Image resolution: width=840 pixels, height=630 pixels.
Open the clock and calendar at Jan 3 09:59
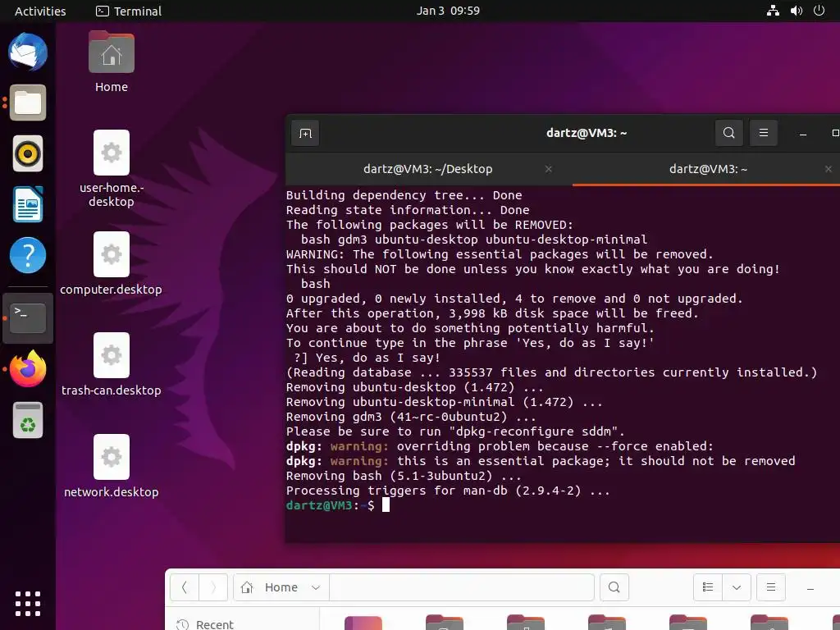point(449,11)
